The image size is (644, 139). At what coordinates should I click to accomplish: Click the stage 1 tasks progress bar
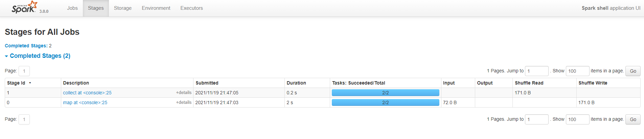pyautogui.click(x=385, y=93)
